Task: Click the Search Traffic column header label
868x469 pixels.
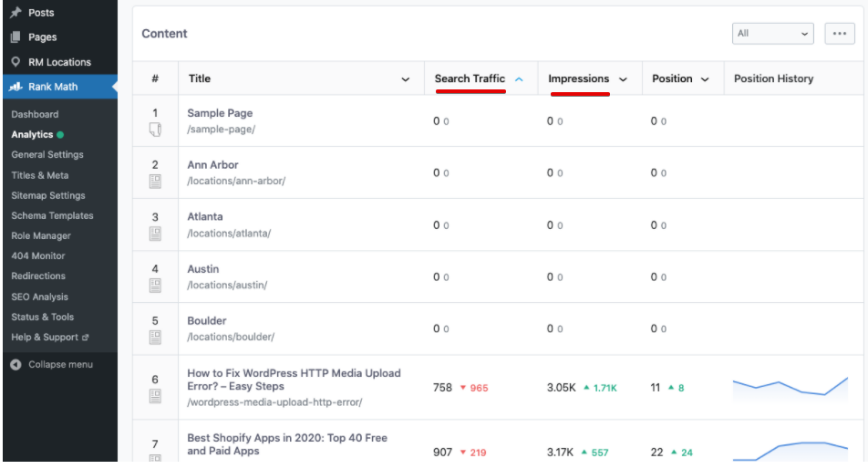Action: (470, 78)
